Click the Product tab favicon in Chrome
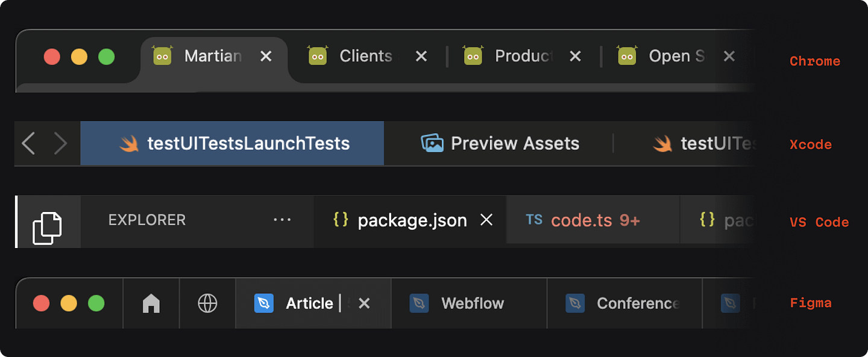 473,55
